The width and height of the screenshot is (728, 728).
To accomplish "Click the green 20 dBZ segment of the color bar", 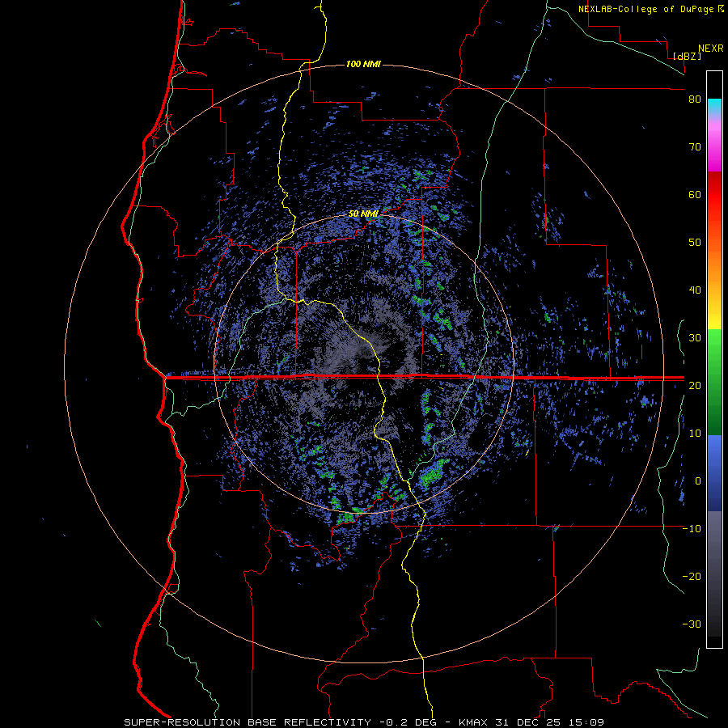I will [x=714, y=383].
